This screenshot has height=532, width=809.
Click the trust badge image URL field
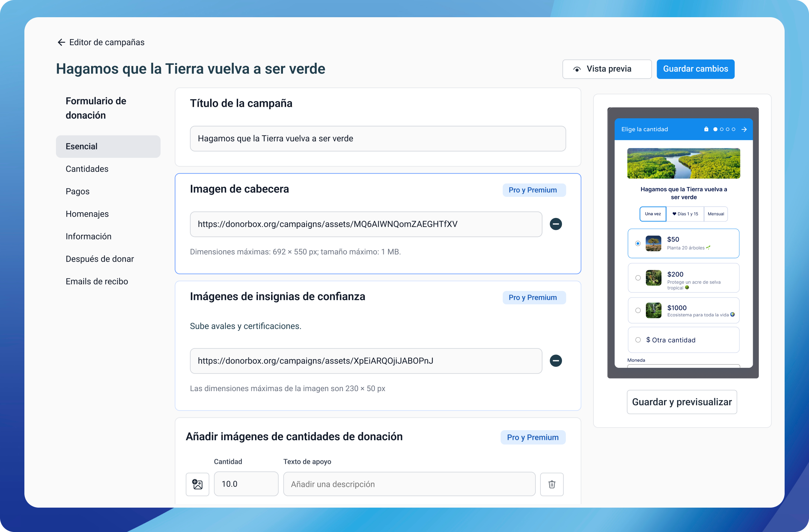pyautogui.click(x=366, y=361)
